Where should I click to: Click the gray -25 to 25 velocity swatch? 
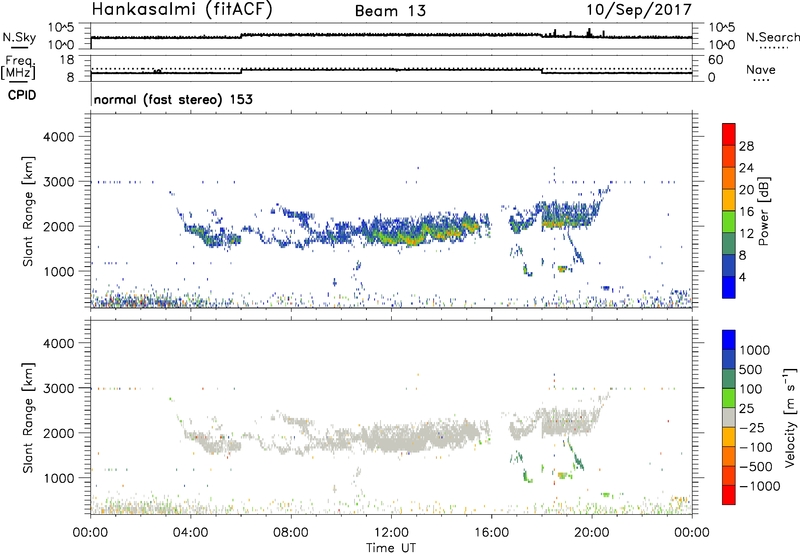point(729,418)
